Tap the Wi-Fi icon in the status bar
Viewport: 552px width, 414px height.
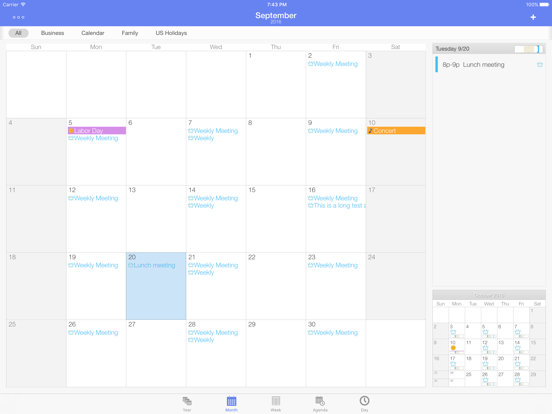[23, 5]
